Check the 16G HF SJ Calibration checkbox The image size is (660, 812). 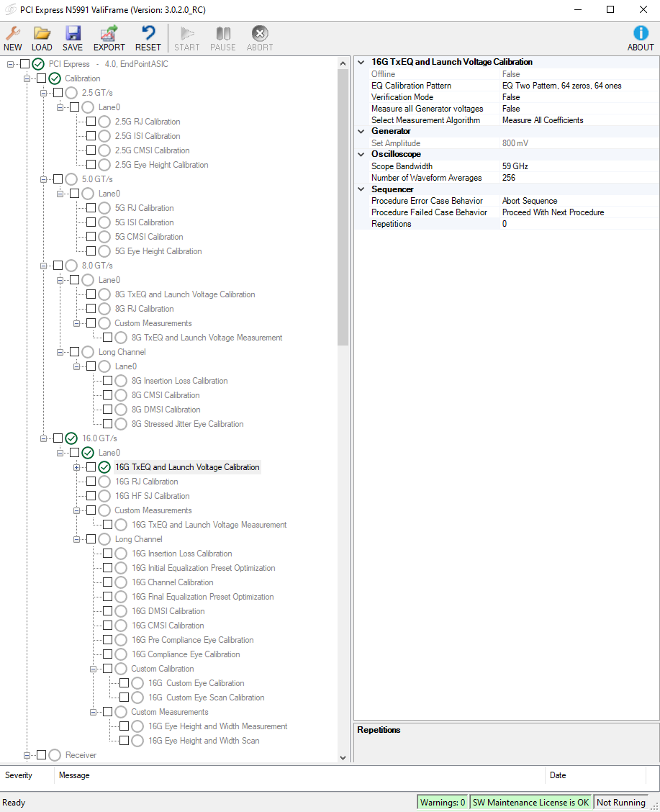91,495
